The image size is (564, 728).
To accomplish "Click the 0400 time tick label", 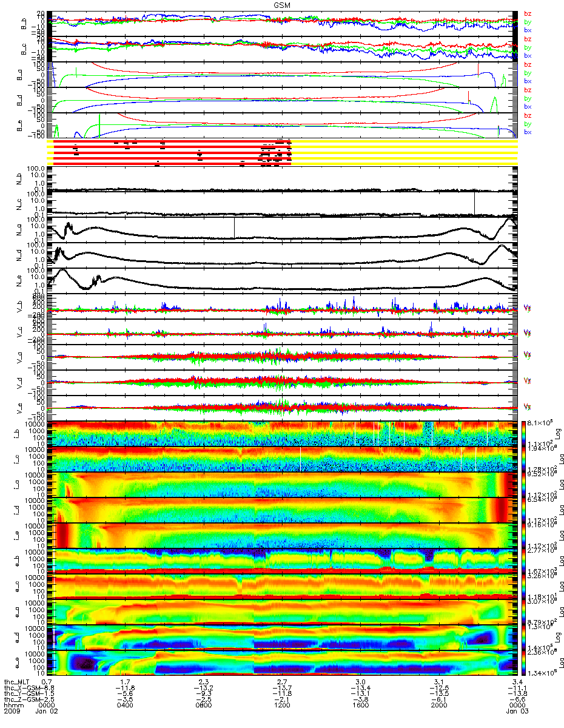I will [125, 706].
